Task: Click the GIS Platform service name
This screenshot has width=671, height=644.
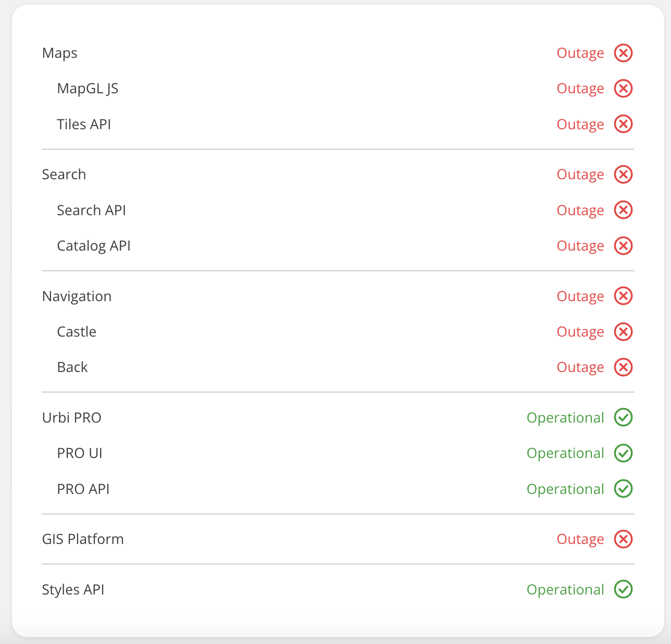Action: 83,539
